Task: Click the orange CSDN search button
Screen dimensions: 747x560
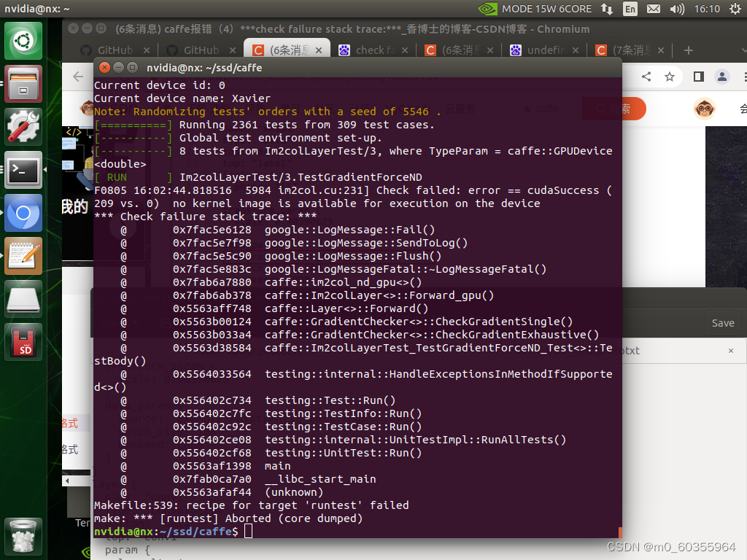Action: (614, 109)
